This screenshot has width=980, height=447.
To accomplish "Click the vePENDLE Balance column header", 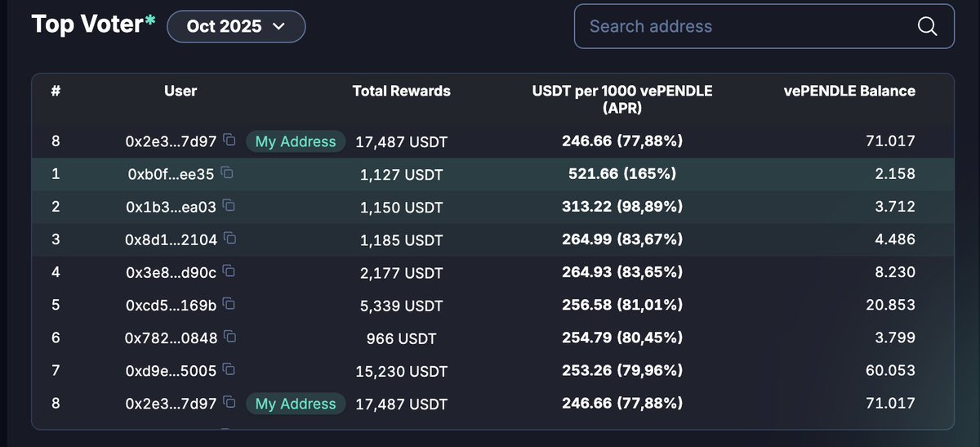I will coord(849,92).
